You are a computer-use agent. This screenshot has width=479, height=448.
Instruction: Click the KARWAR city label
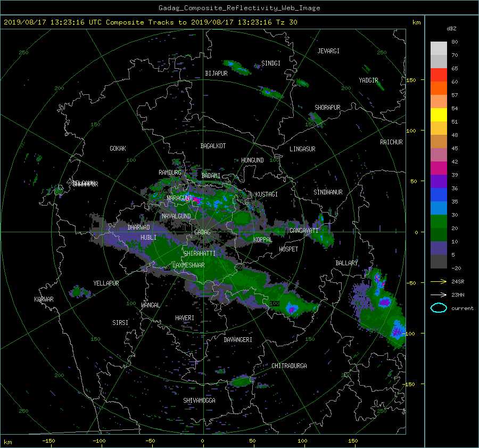point(44,299)
